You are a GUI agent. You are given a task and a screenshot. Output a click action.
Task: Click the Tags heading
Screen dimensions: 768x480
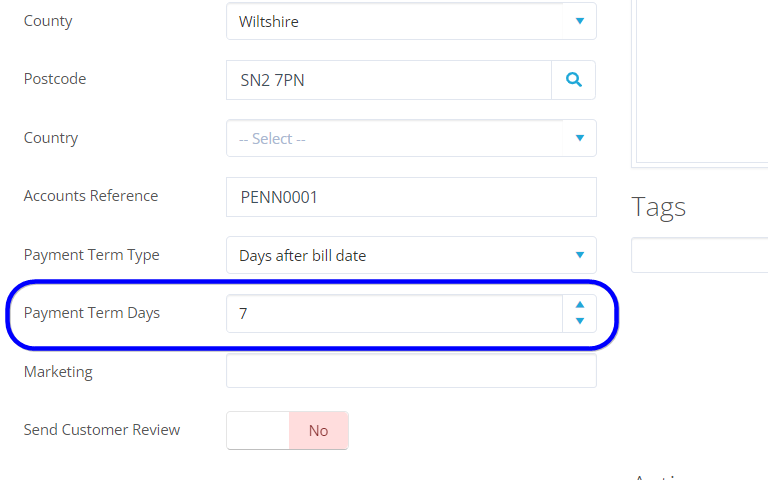pos(659,207)
